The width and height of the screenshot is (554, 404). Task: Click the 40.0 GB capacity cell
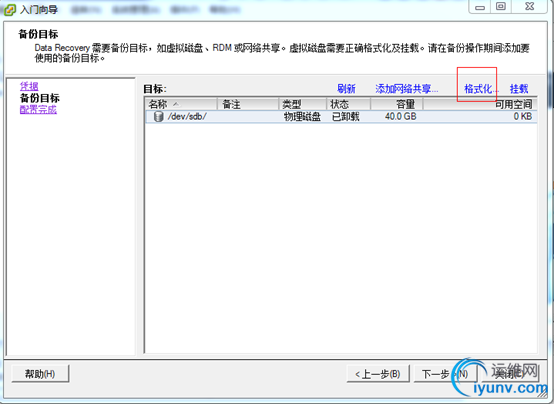(x=401, y=117)
